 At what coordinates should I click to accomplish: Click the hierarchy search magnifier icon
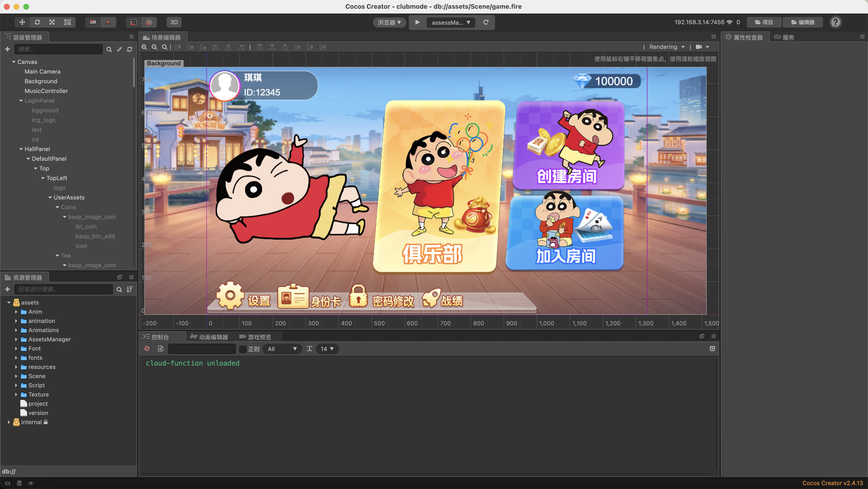(x=109, y=50)
